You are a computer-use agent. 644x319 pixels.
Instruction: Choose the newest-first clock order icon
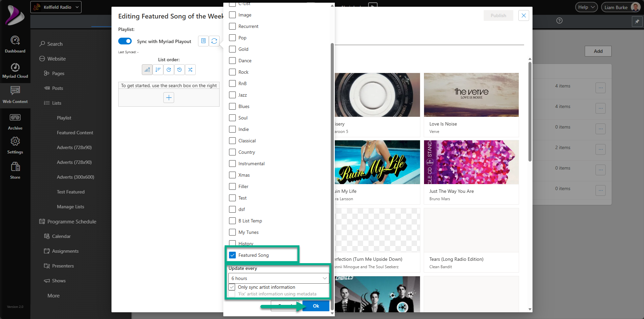(x=169, y=70)
